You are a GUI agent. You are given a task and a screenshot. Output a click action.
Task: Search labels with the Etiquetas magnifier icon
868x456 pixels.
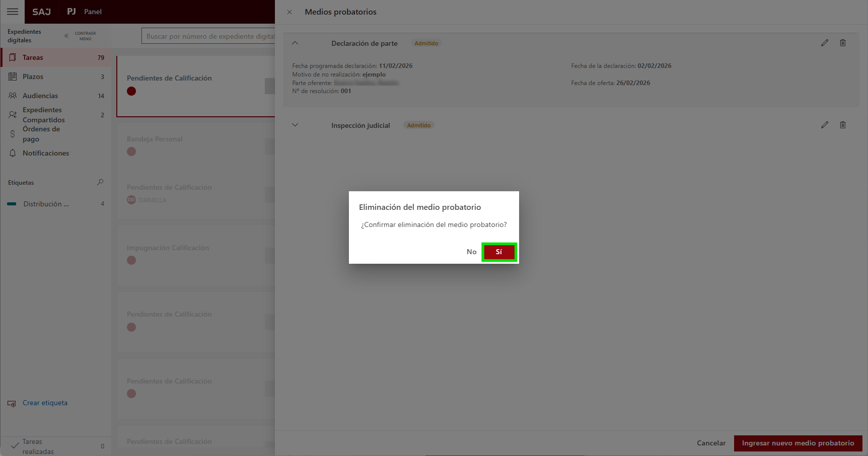tap(100, 182)
